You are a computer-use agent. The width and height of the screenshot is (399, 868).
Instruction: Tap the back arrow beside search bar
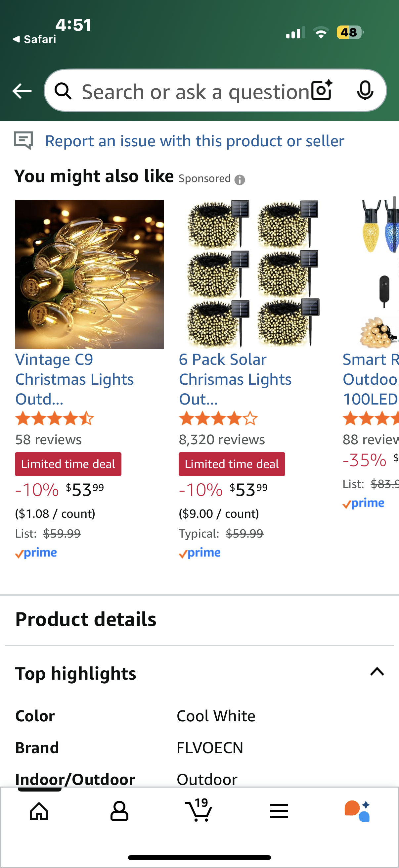tap(22, 91)
